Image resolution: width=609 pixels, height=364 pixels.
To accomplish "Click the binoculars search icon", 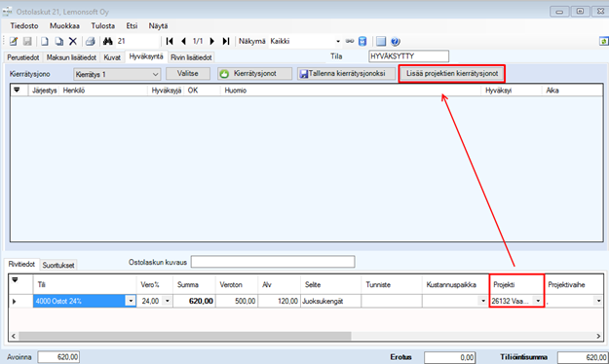I will pos(107,41).
